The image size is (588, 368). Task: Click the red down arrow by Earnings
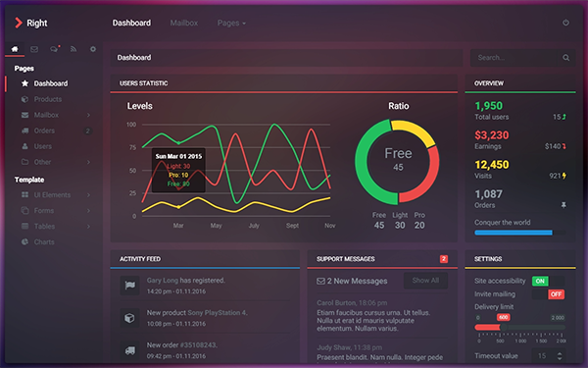564,146
